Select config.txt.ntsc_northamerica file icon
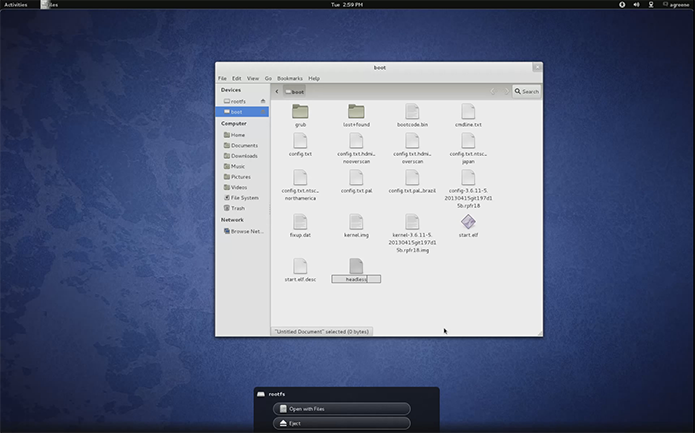695x433 pixels. [x=300, y=178]
